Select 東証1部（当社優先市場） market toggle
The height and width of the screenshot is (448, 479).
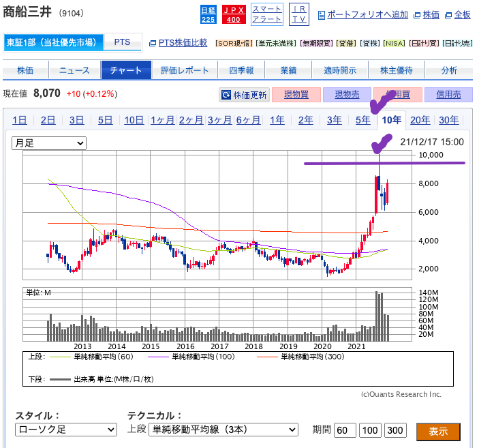click(x=54, y=42)
